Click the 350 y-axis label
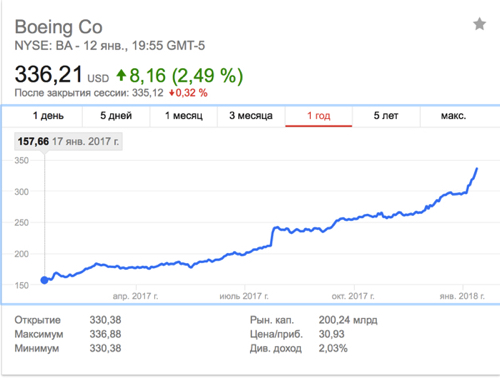This screenshot has height=378, width=500. point(22,161)
